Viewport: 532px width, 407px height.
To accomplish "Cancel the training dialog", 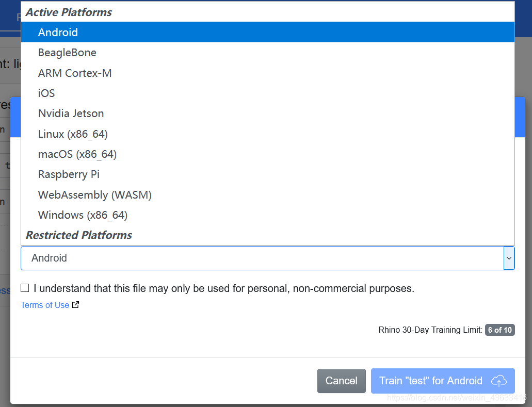I will 341,381.
